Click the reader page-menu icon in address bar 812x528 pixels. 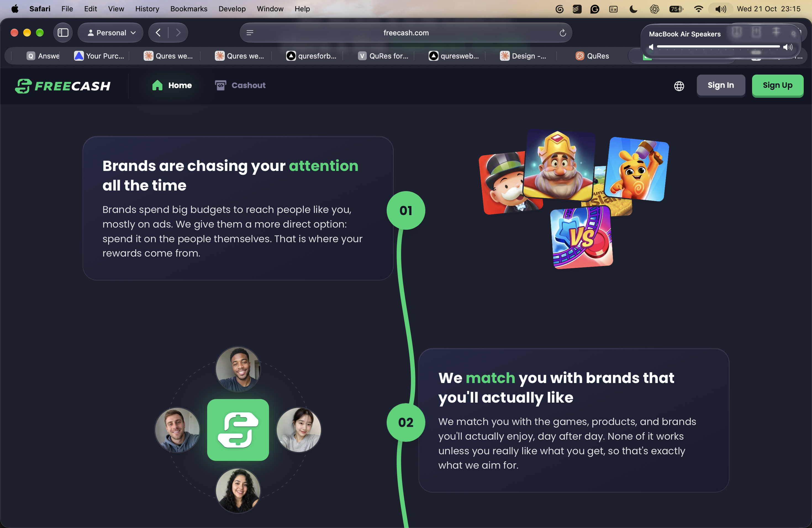click(250, 33)
